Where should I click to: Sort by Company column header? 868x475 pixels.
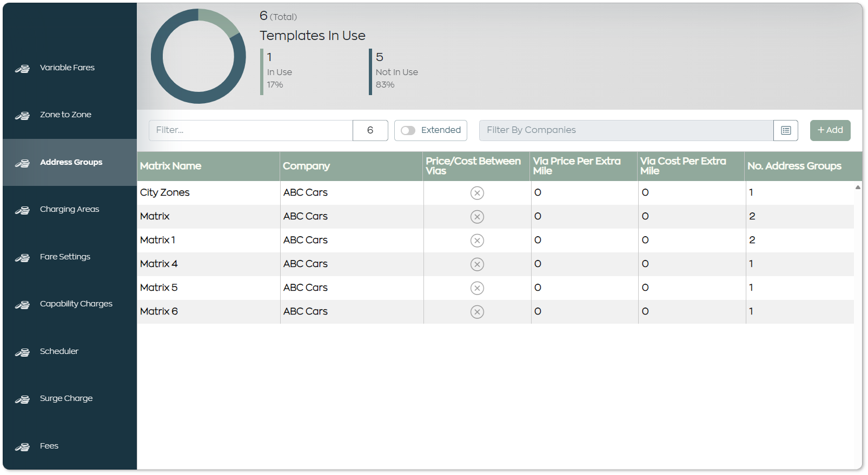352,166
